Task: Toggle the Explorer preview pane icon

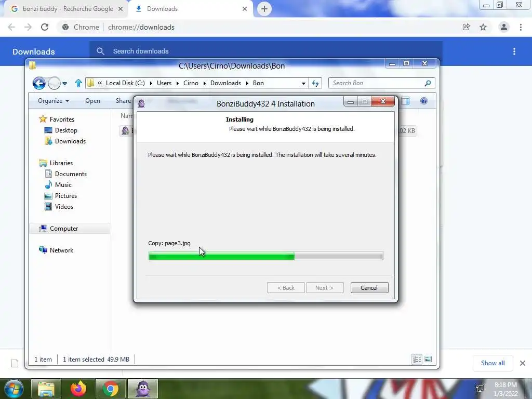Action: click(x=405, y=101)
